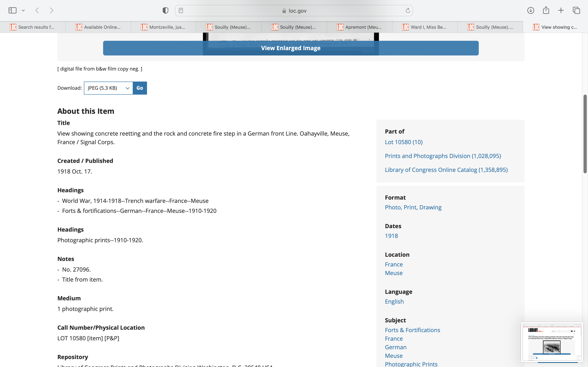Screen dimensions: 588x367
Task: Open the Lot 10580 link
Action: point(404,142)
